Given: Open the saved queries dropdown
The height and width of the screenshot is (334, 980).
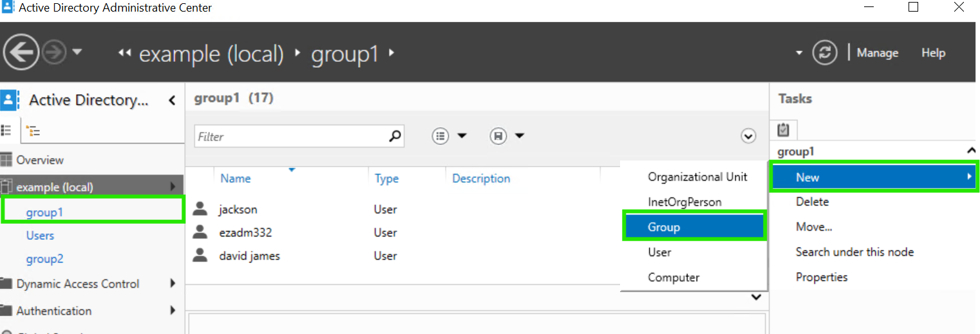Looking at the screenshot, I should click(x=507, y=136).
